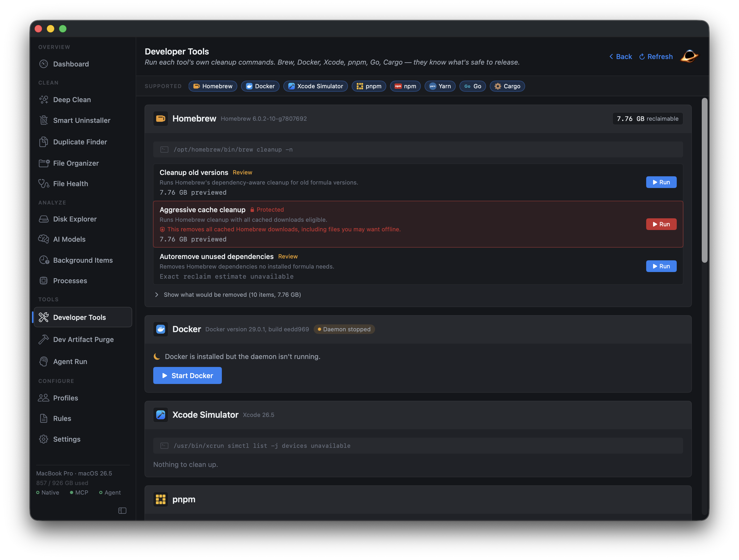The image size is (739, 560).
Task: Open Agent Run from the sidebar
Action: (82, 362)
